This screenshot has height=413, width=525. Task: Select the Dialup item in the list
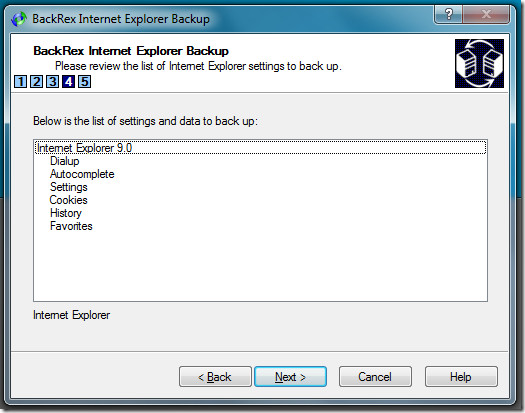pos(65,161)
